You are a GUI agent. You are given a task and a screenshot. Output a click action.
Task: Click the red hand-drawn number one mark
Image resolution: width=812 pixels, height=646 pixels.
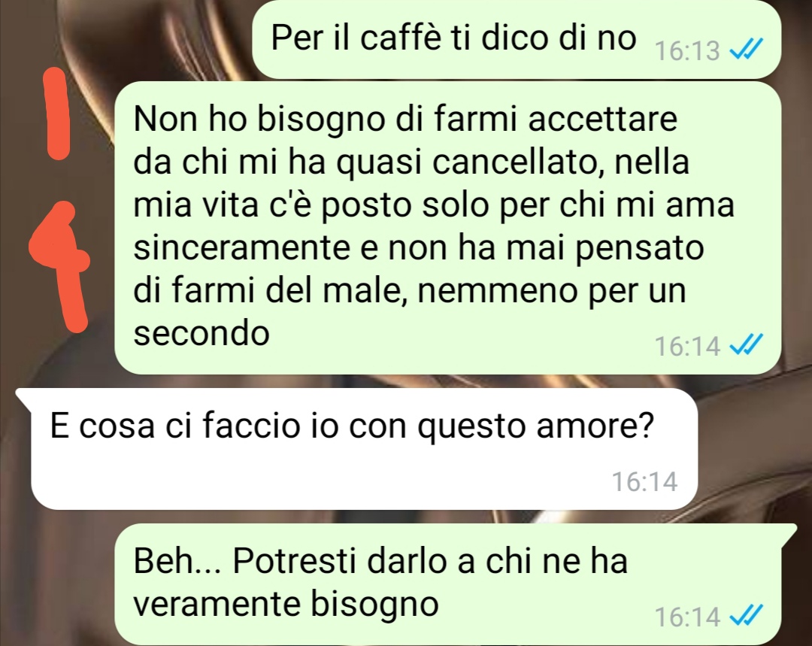pos(57,113)
